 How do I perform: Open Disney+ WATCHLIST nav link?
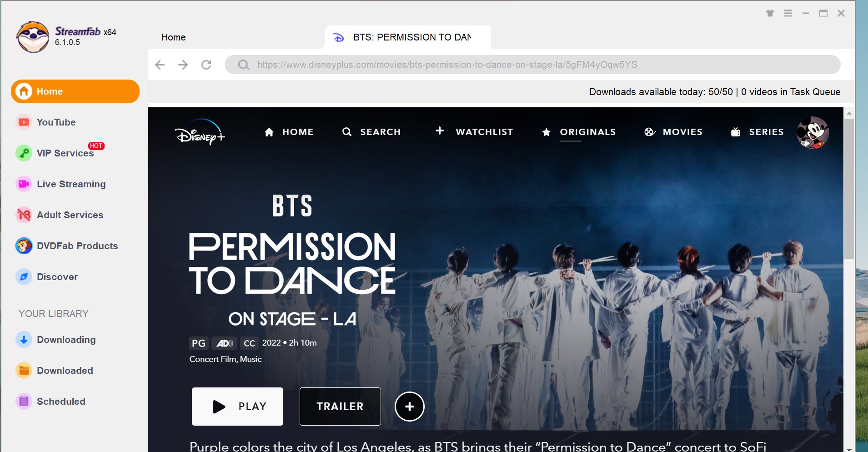[x=474, y=132]
